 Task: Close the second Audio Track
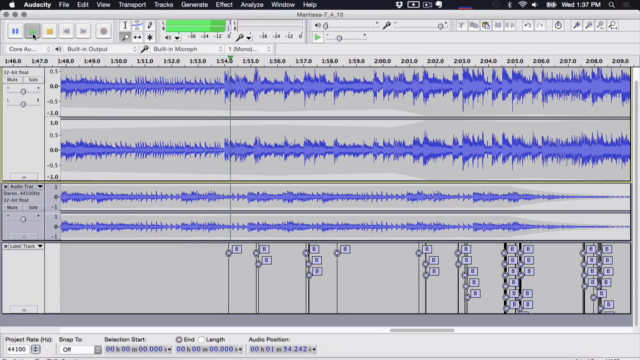[6, 186]
